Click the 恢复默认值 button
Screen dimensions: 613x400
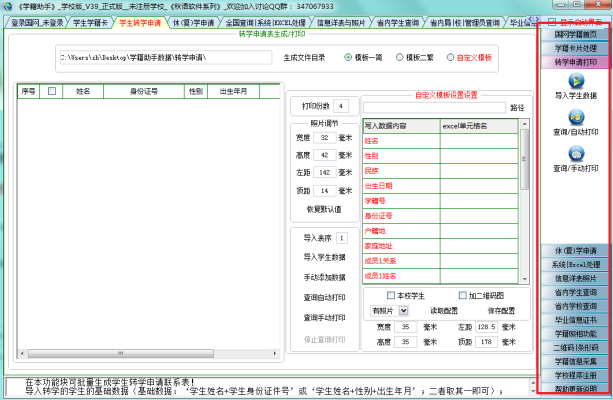point(320,208)
